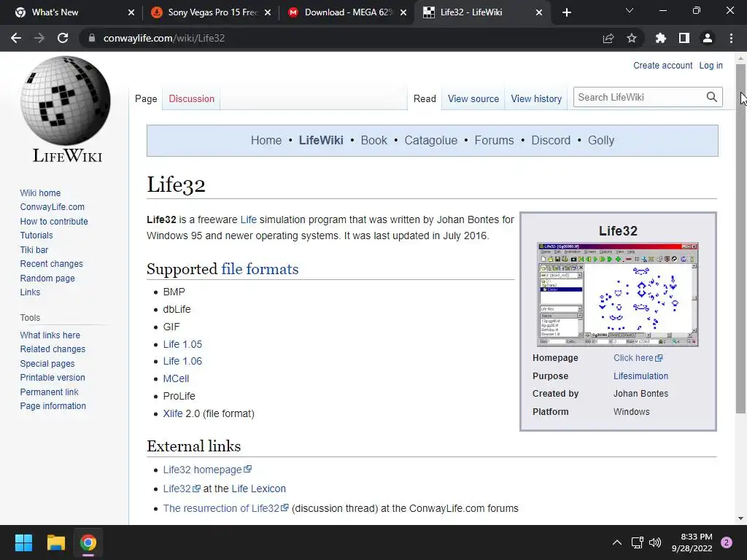Open the MCell format link
This screenshot has height=560, width=747.
coord(176,378)
